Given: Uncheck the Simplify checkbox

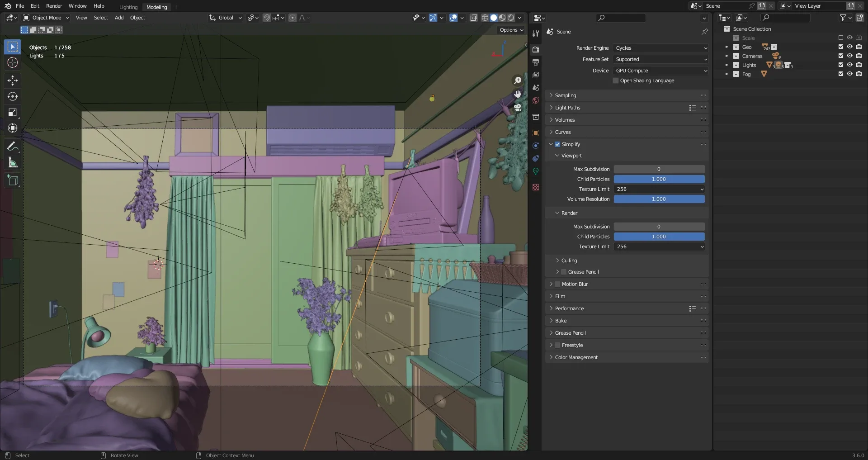Looking at the screenshot, I should [557, 144].
